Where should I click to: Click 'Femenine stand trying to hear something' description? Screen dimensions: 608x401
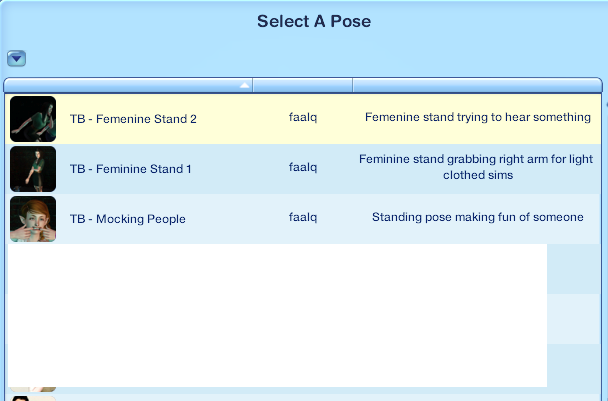(x=477, y=118)
